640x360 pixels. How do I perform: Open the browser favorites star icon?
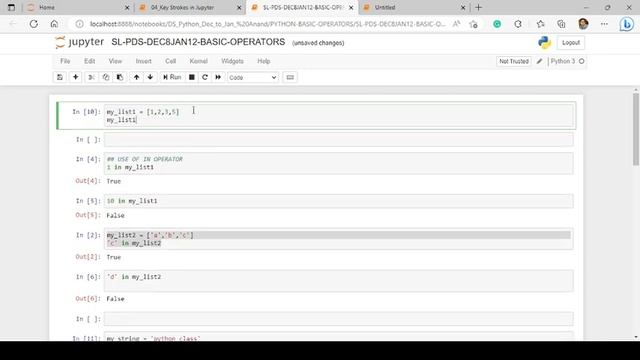click(540, 24)
